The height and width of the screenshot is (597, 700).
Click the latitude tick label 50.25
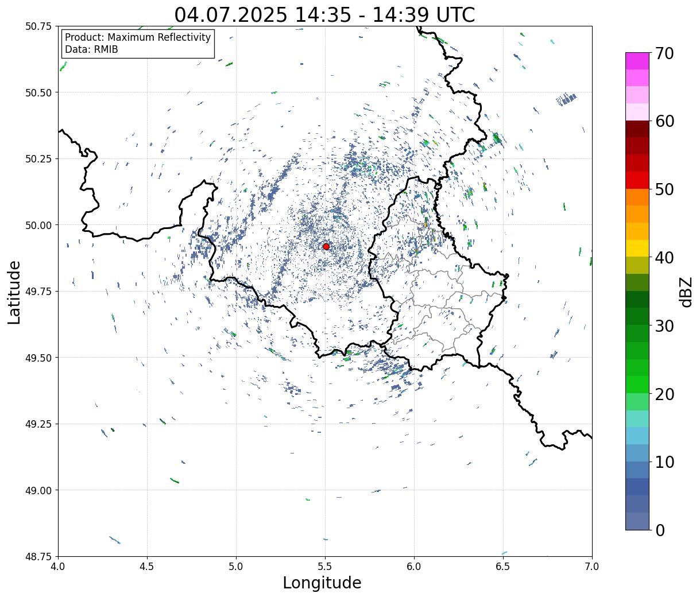point(38,159)
